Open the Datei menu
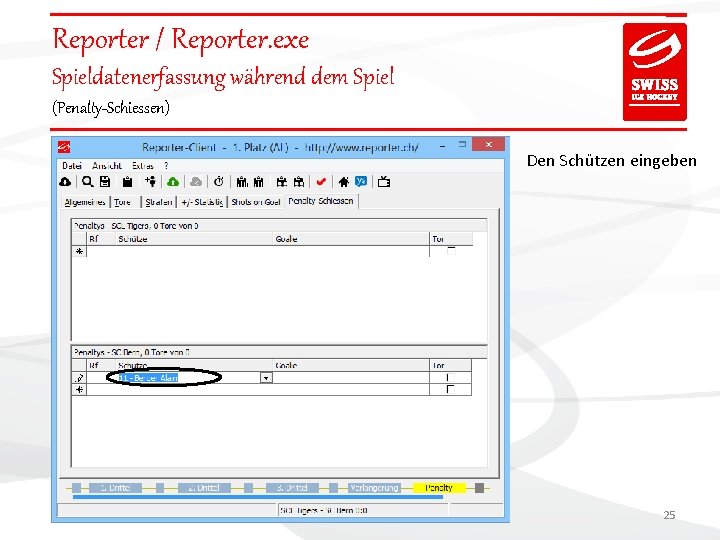The width and height of the screenshot is (720, 540). click(72, 165)
